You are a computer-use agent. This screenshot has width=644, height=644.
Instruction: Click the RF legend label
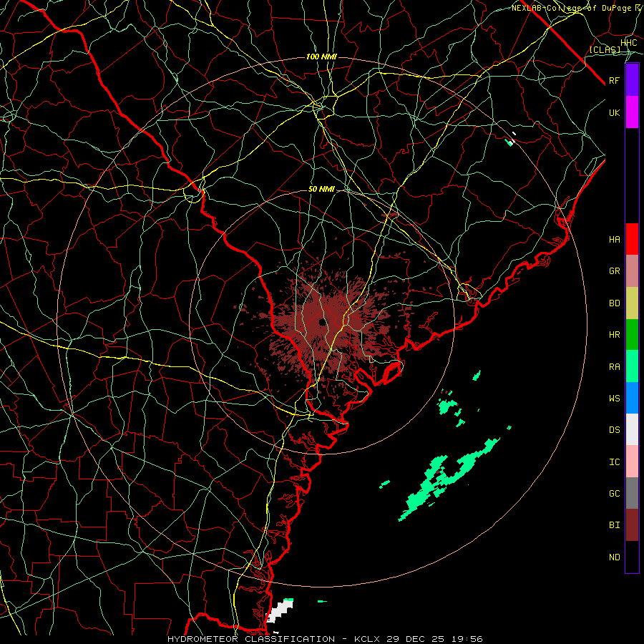(615, 80)
